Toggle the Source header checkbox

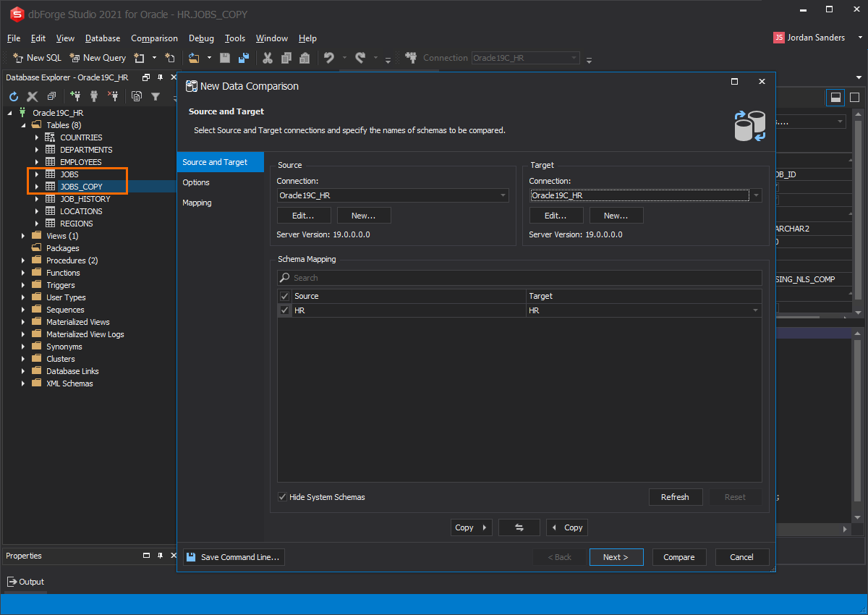(284, 296)
